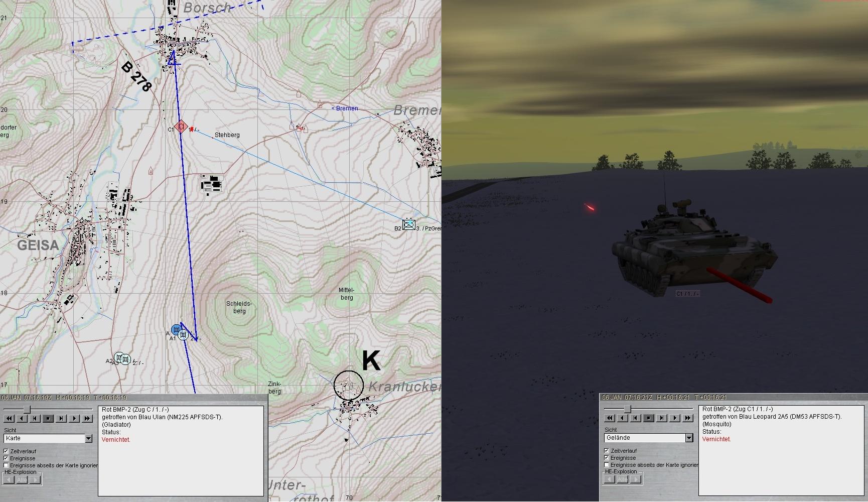Play backward in the Gelände panel
The width and height of the screenshot is (868, 502).
point(623,418)
